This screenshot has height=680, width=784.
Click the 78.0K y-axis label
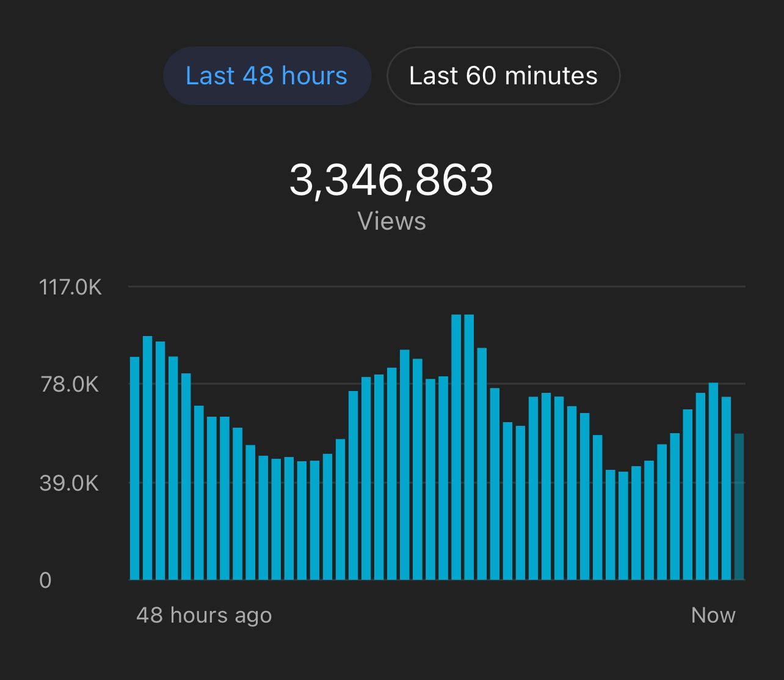point(69,384)
